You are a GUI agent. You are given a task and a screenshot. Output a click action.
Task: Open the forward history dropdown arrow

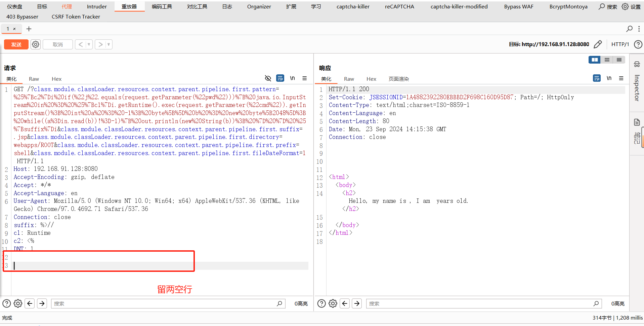coord(109,44)
